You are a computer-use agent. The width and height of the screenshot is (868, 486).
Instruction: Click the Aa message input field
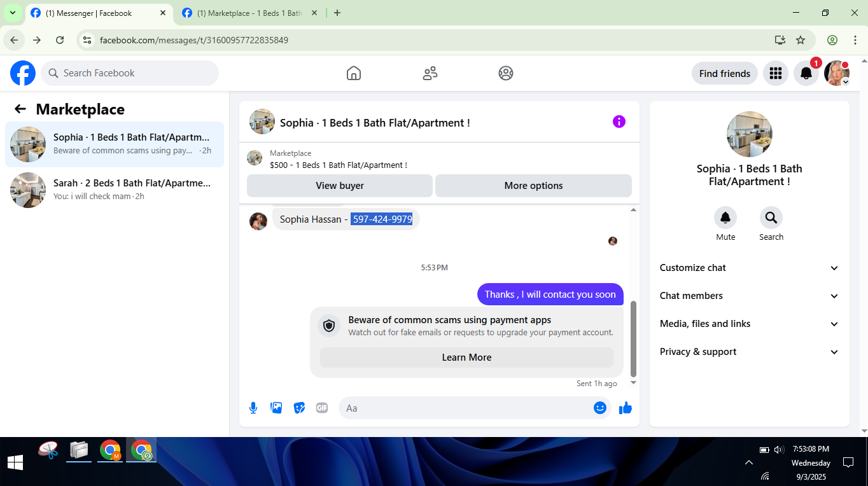(x=466, y=408)
